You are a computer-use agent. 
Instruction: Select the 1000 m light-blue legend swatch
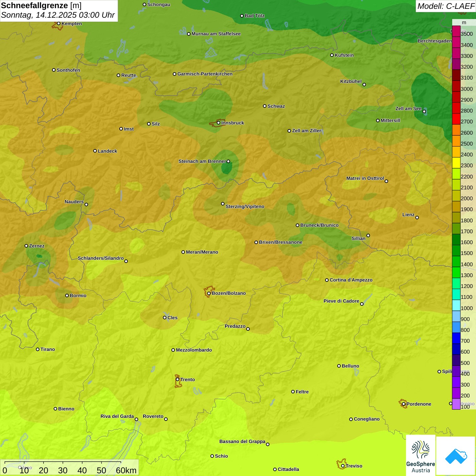point(456,305)
